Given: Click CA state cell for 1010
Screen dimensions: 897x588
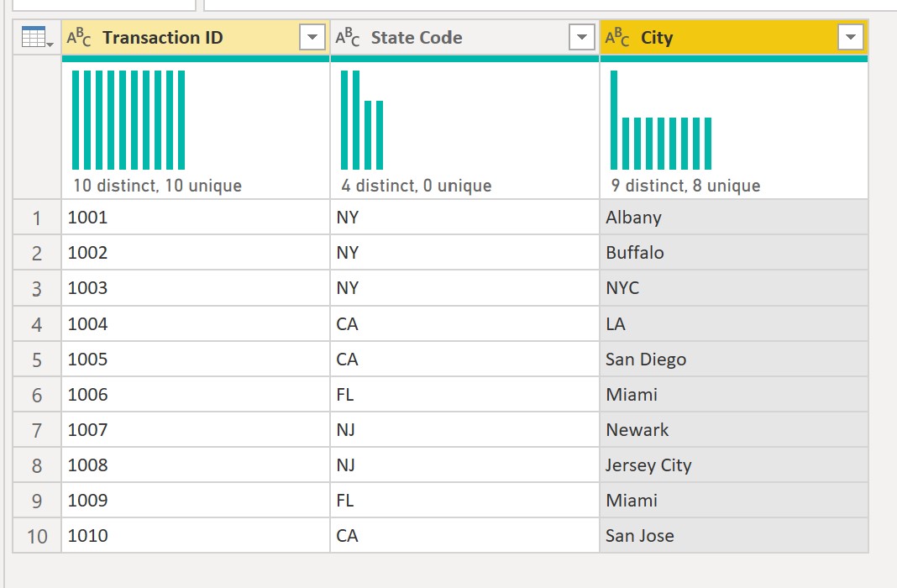Looking at the screenshot, I should [464, 536].
